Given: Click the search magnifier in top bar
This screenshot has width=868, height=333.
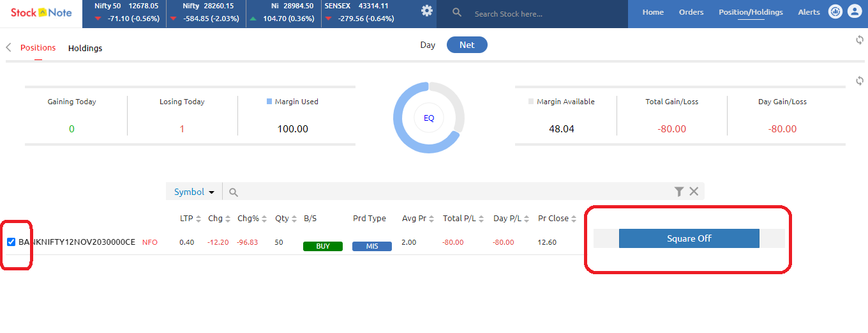Looking at the screenshot, I should 457,13.
